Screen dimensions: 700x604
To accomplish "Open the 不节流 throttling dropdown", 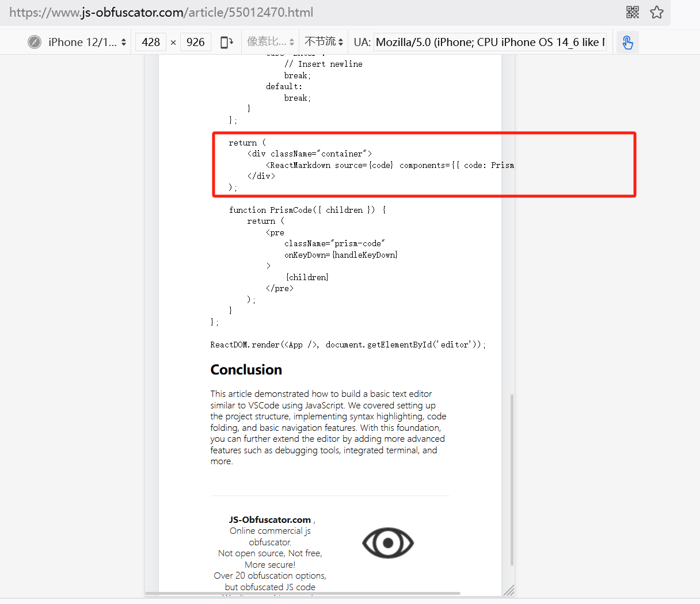I will tap(324, 41).
